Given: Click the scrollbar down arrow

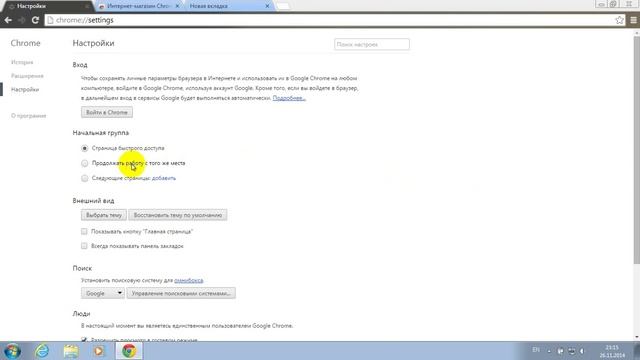Looking at the screenshot, I should (x=637, y=338).
